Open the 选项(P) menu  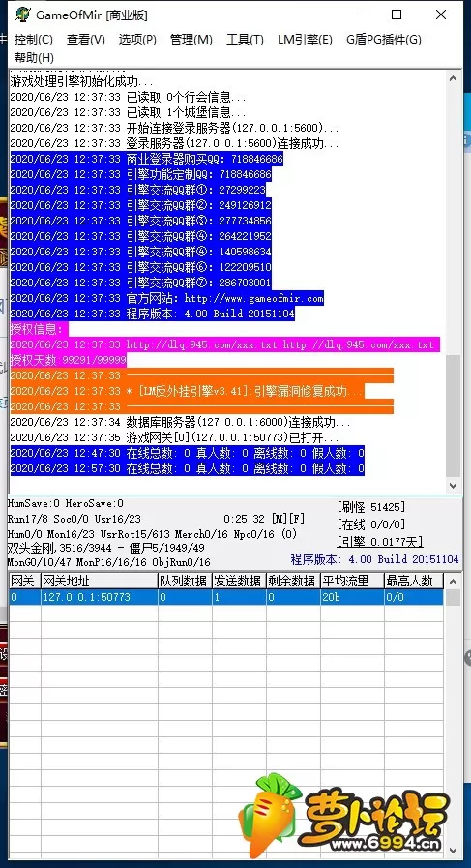point(137,40)
